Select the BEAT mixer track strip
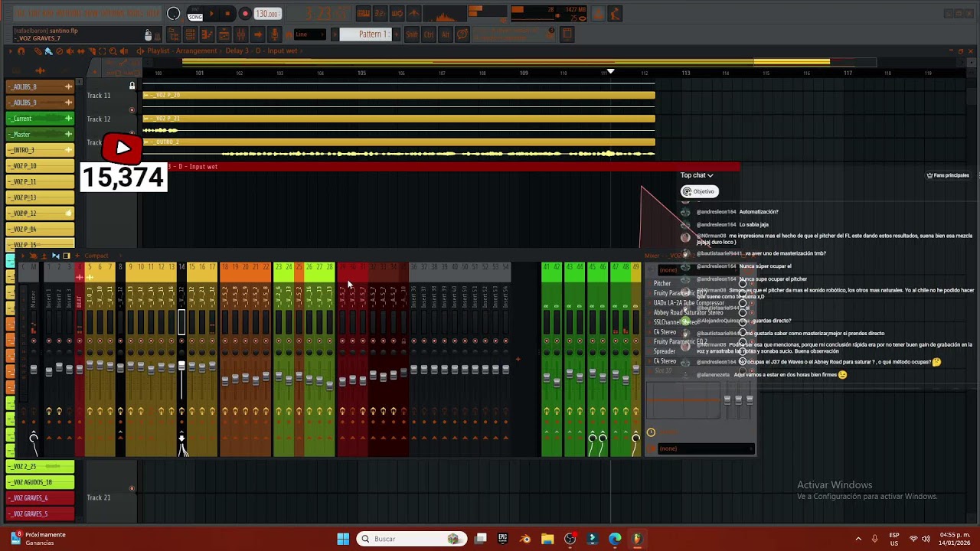 point(80,360)
